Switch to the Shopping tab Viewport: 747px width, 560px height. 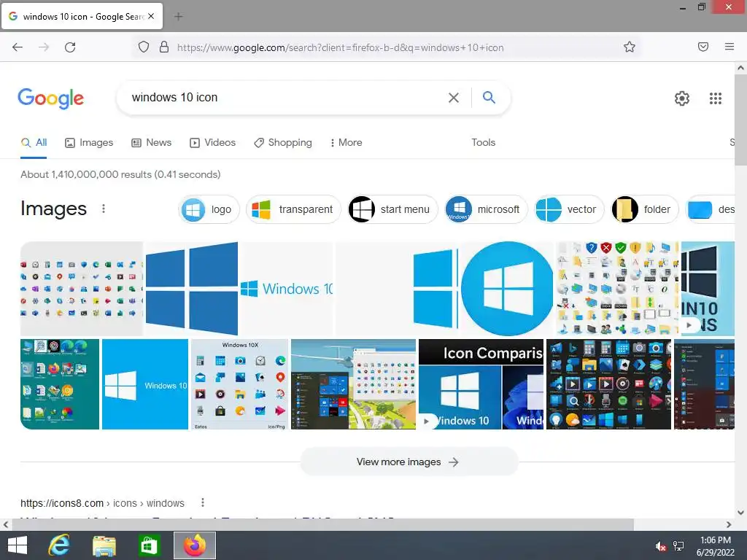(x=283, y=142)
